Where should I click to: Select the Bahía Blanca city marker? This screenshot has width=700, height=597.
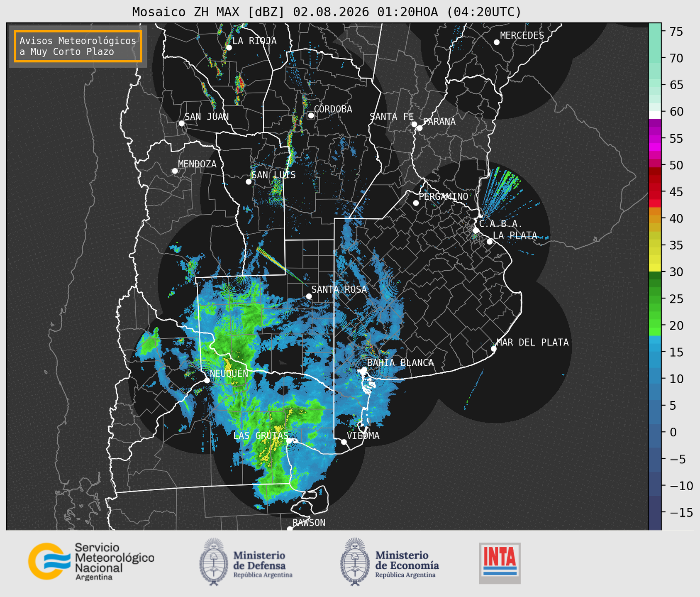click(364, 369)
